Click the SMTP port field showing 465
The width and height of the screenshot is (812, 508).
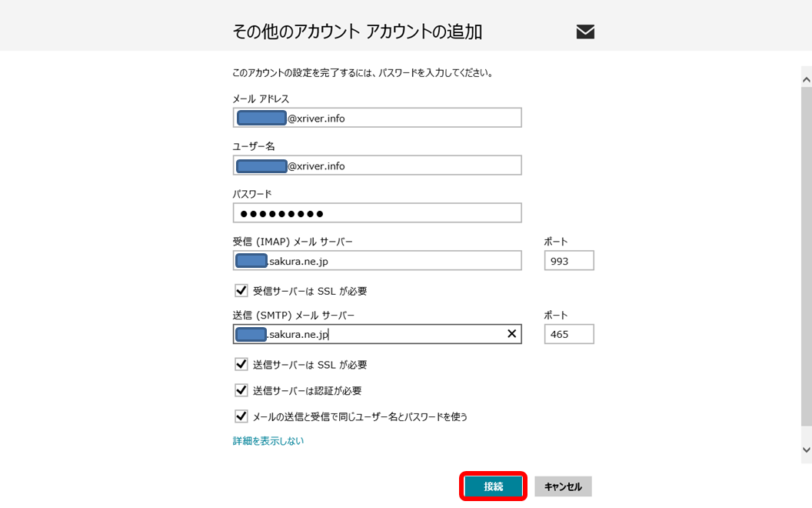tap(569, 334)
